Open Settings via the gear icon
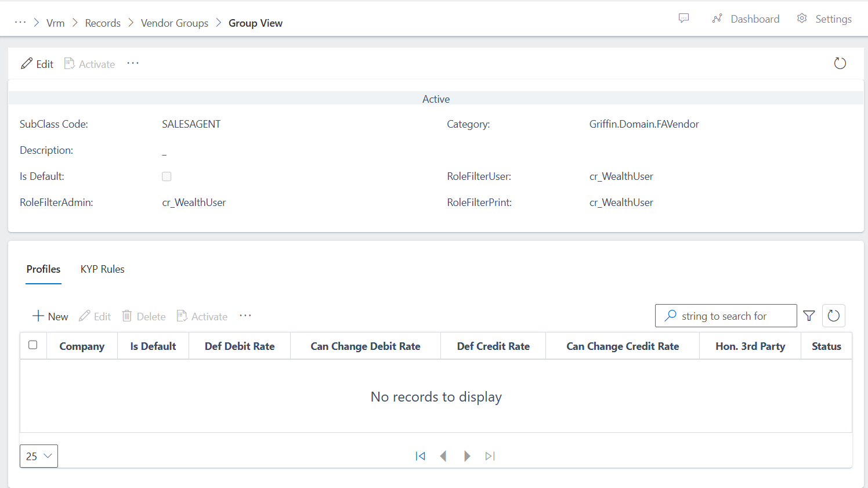The image size is (868, 488). tap(802, 18)
